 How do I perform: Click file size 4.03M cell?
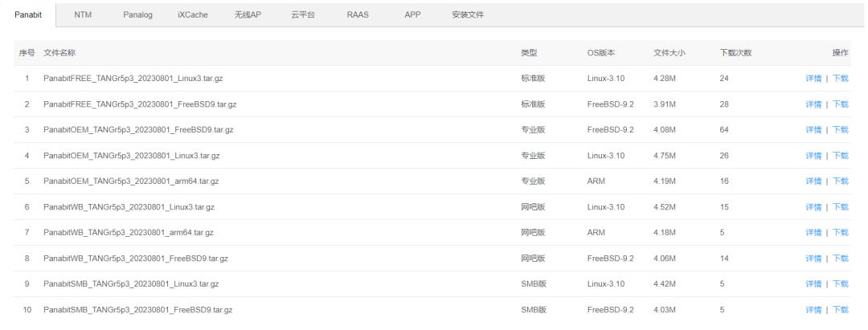[x=665, y=310]
